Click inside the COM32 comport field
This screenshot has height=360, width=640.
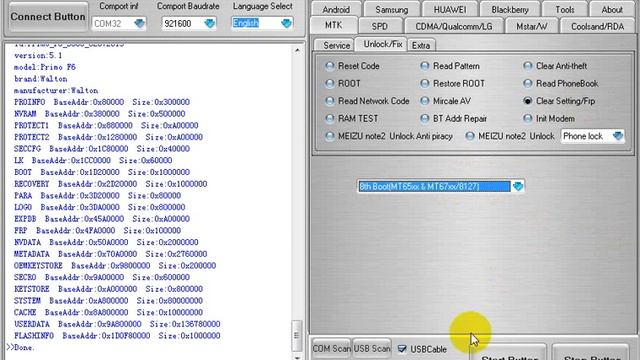pyautogui.click(x=113, y=23)
